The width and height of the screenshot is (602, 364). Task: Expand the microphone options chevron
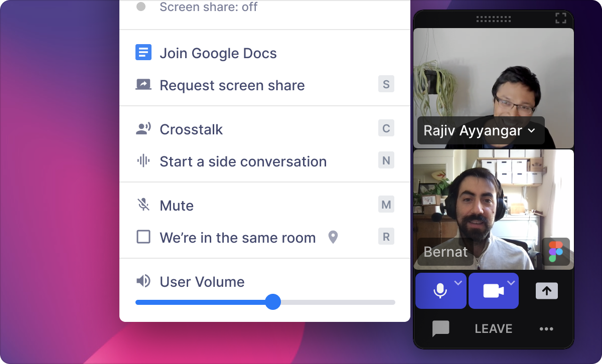[x=458, y=283]
